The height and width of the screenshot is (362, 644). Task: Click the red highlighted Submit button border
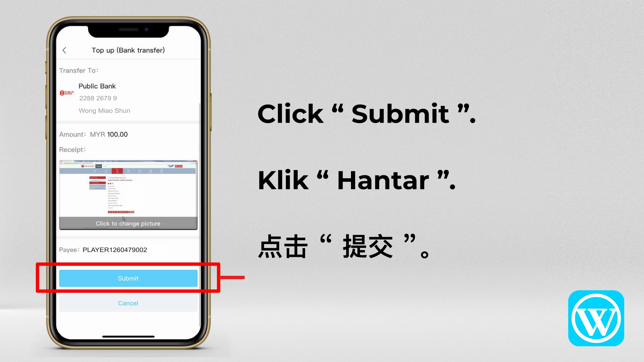(x=128, y=278)
